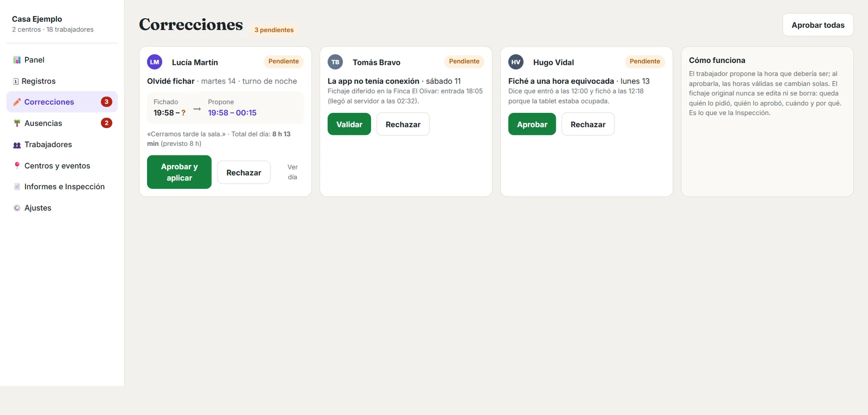Click the red 3 badge on Correcciones

coord(106,101)
